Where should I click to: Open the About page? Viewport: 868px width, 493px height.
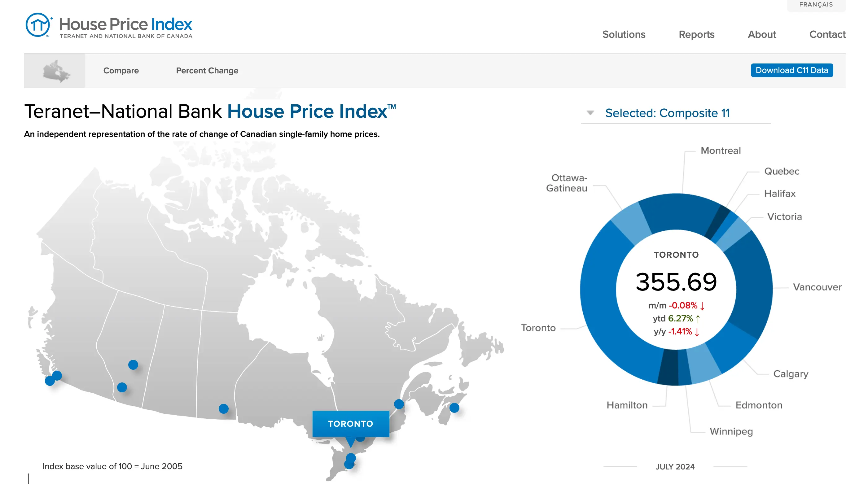pos(761,34)
